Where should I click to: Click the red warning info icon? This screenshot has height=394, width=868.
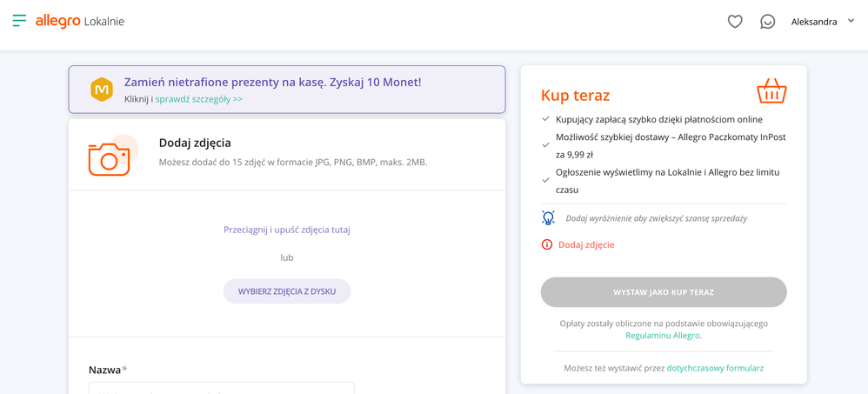tap(547, 244)
